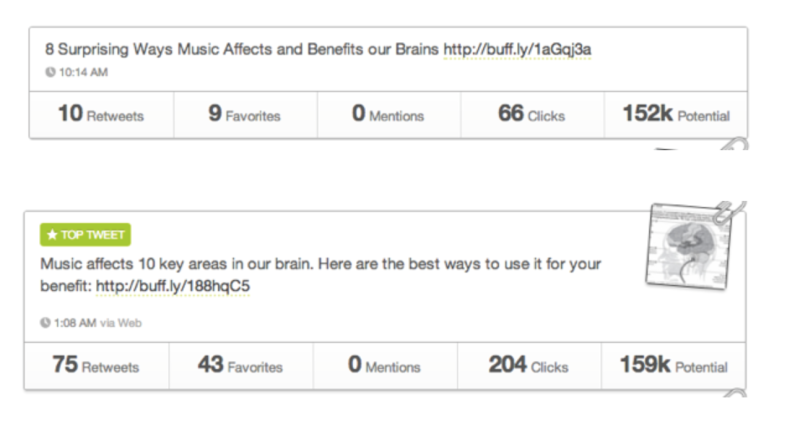Screen dimensions: 800x445
Task: Open the buff.ly/1aGqj3a link
Action: point(517,50)
